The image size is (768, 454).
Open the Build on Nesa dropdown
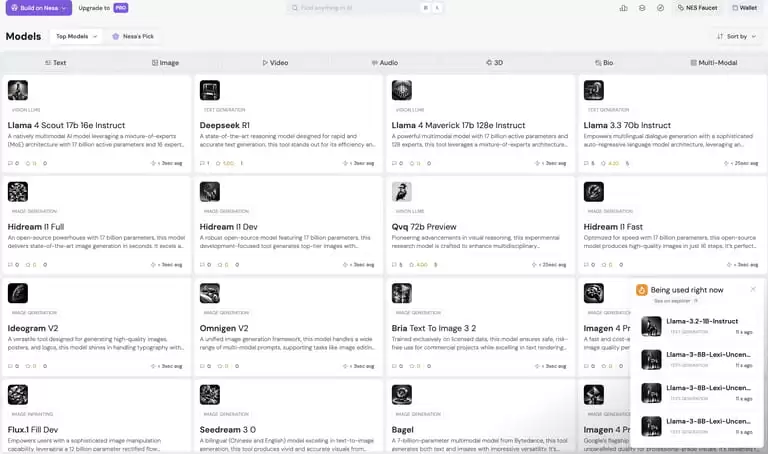pos(39,8)
